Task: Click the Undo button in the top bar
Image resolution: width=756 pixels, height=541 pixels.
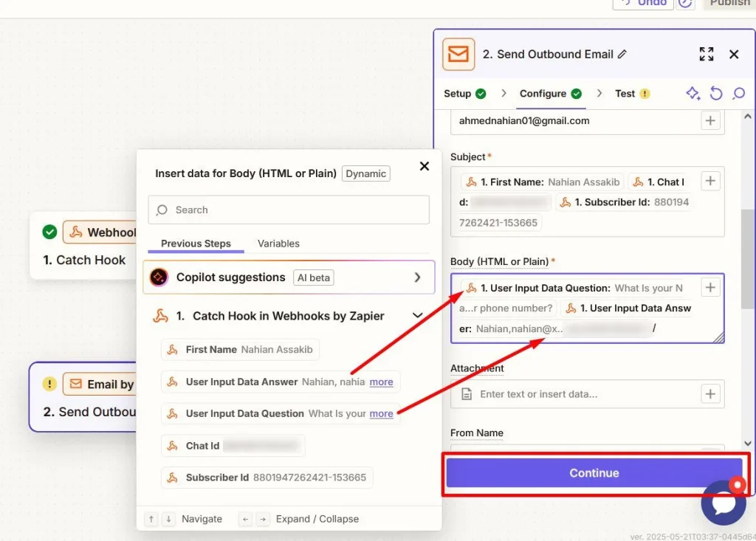Action: [643, 4]
